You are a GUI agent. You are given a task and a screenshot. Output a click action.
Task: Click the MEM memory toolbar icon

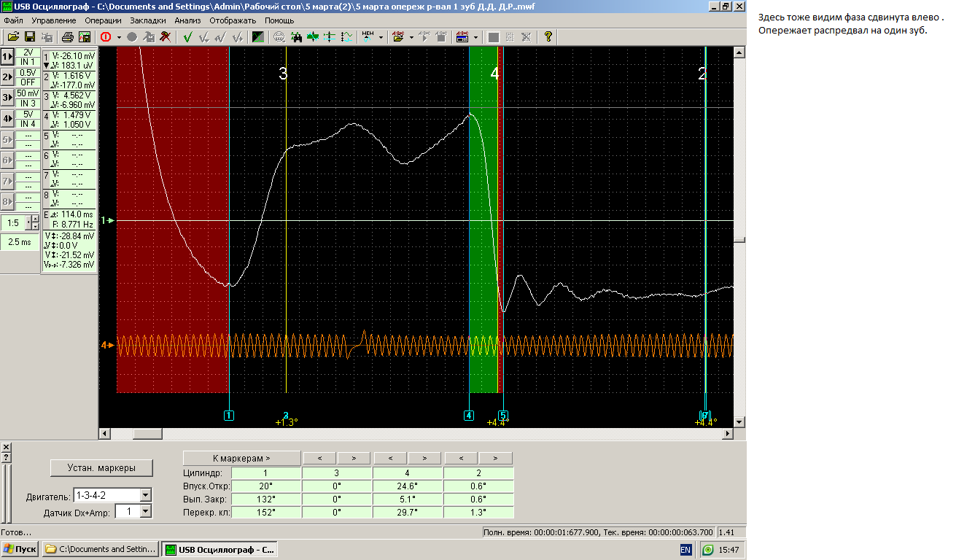coord(368,36)
